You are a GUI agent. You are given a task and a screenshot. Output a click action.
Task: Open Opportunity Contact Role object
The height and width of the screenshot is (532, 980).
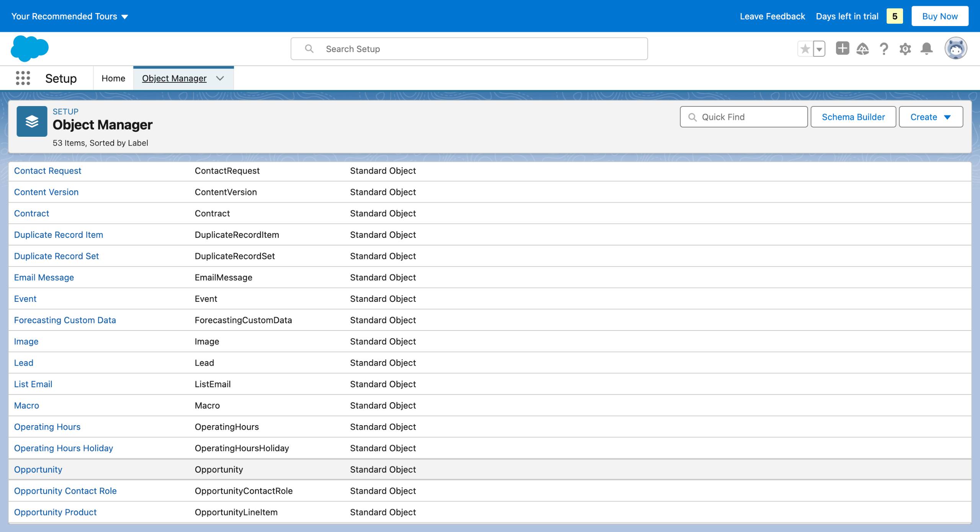coord(65,491)
